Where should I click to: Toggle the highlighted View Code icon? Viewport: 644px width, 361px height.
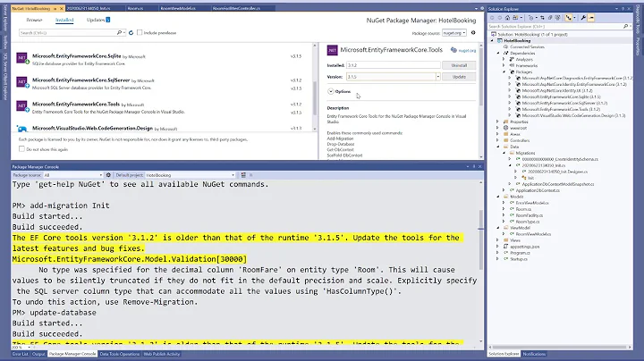pyautogui.click(x=569, y=18)
